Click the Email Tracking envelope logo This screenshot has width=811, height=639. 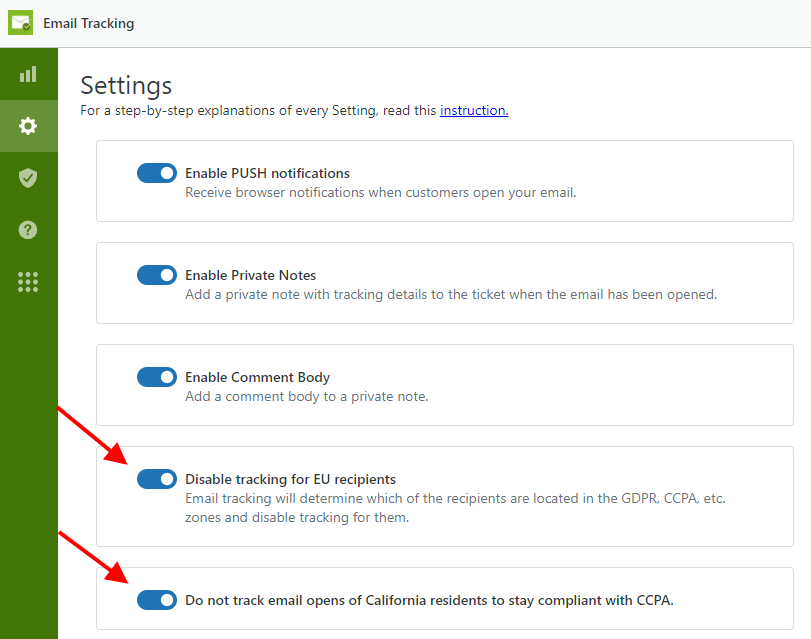tap(21, 23)
